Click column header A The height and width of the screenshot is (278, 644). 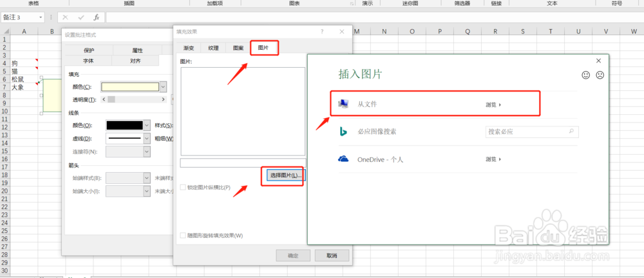point(24,32)
